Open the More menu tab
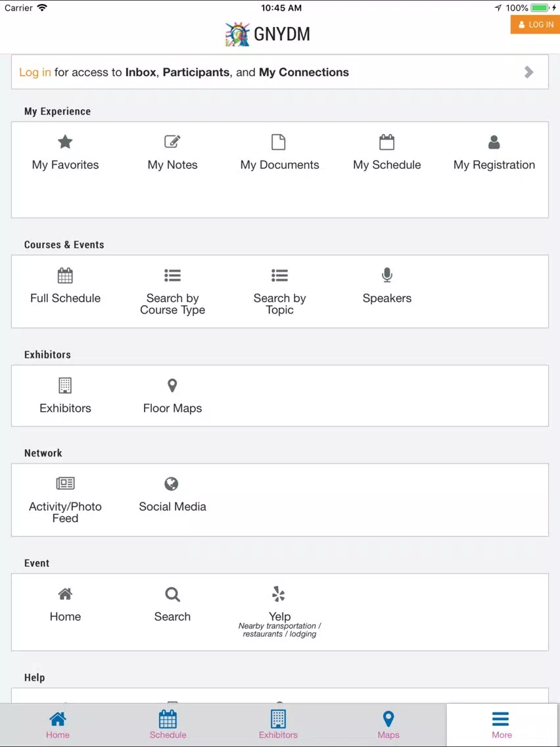560x747 pixels. tap(502, 725)
